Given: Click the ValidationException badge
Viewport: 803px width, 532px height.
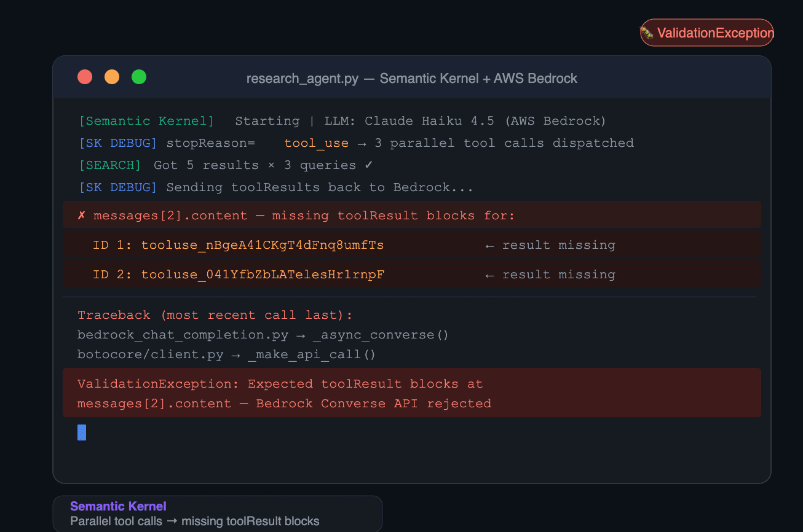Looking at the screenshot, I should [x=707, y=33].
